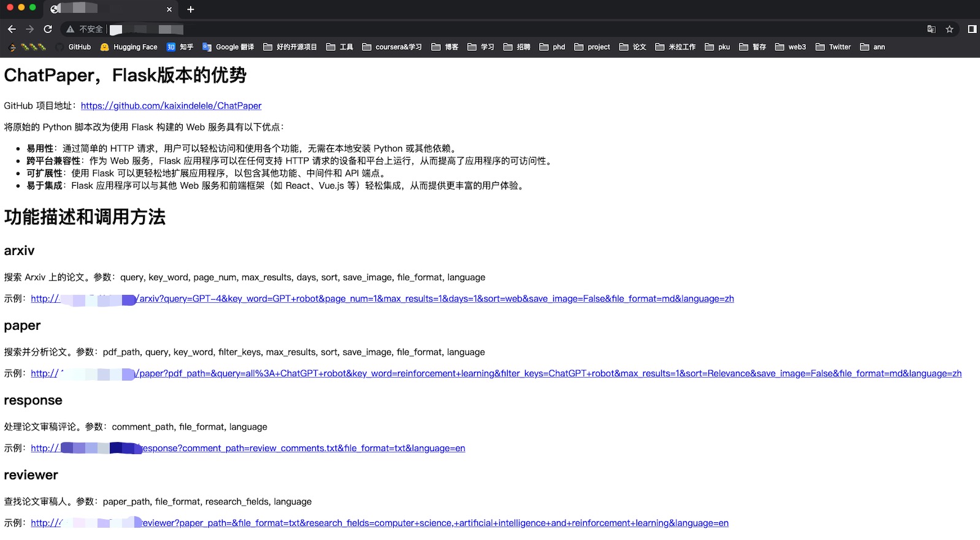Open the Google 翻译 bookmark
The image size is (980, 540).
click(228, 47)
